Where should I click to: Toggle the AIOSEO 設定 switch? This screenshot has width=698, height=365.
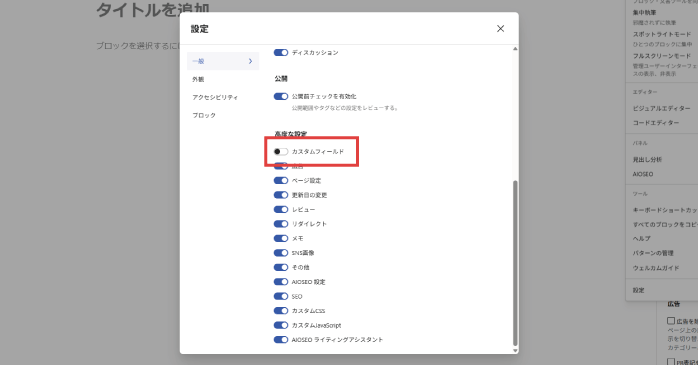pos(281,282)
